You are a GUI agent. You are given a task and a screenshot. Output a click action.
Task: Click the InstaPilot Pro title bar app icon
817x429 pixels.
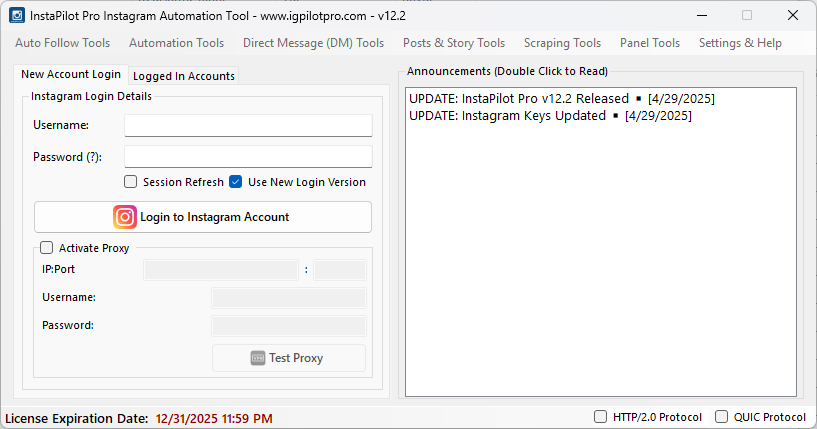point(17,15)
